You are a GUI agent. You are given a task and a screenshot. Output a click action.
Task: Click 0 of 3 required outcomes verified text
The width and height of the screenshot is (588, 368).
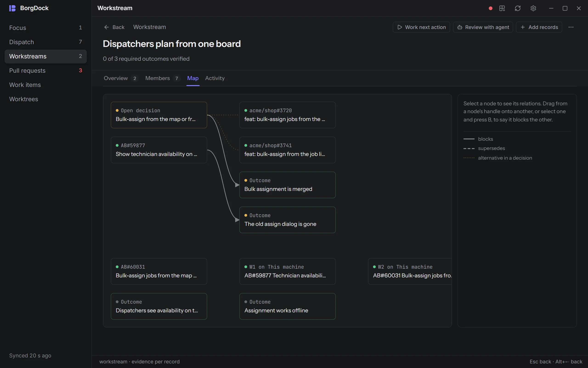146,59
